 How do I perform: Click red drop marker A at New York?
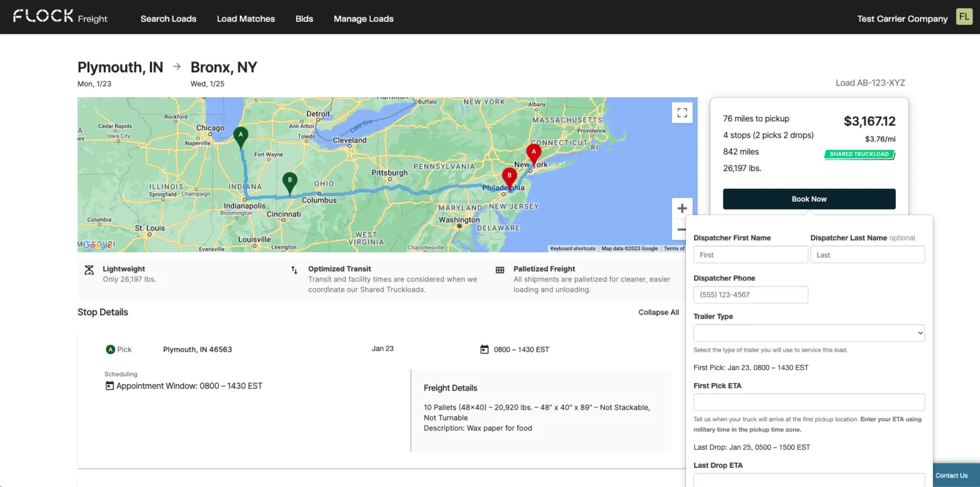point(533,154)
